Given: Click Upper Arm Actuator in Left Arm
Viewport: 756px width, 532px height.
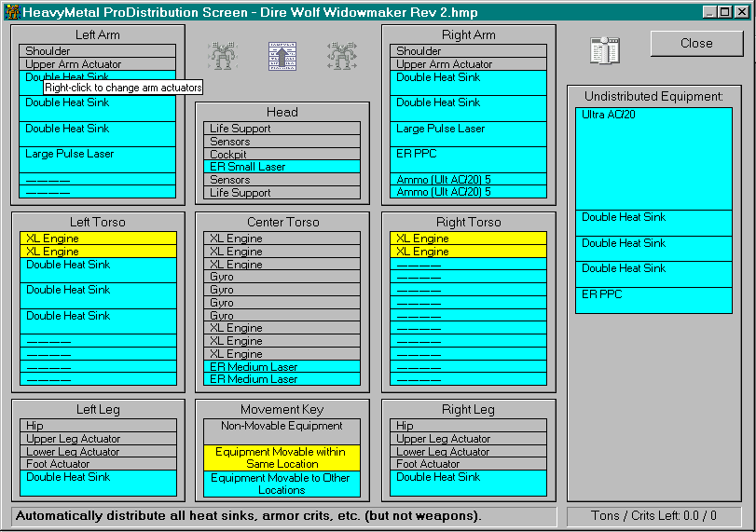Looking at the screenshot, I should point(97,64).
